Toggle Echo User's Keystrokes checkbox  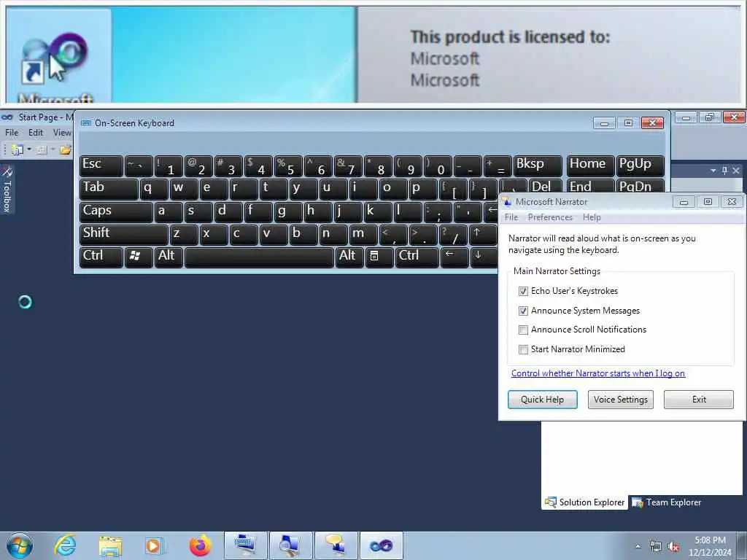pyautogui.click(x=523, y=291)
